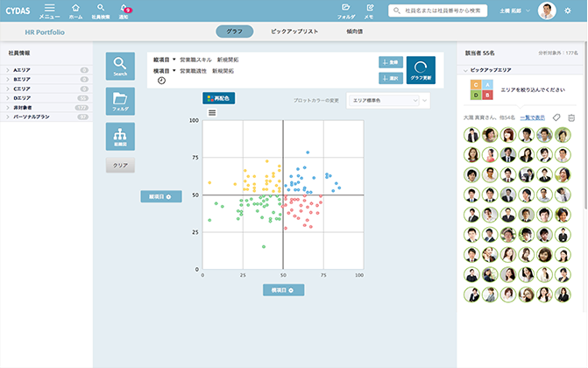Viewport: 588px width, 368px height.
Task: Click the 登録 button
Action: coord(391,62)
